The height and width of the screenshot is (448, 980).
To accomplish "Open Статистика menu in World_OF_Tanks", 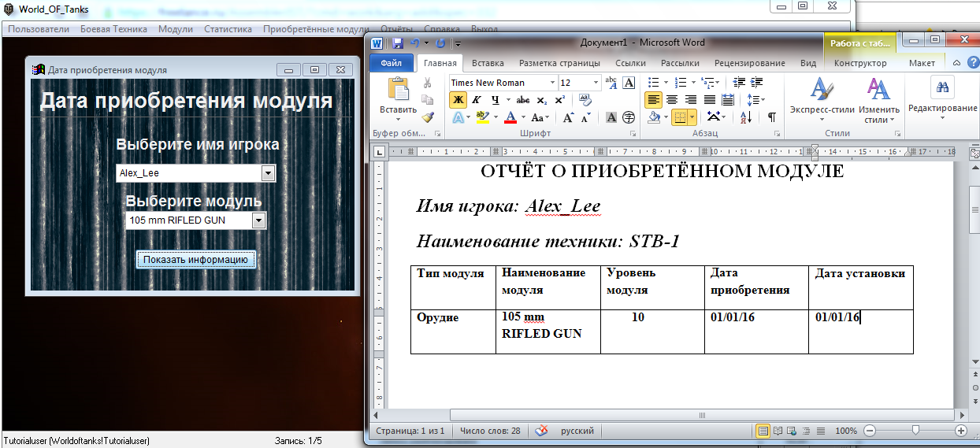I will click(x=228, y=29).
